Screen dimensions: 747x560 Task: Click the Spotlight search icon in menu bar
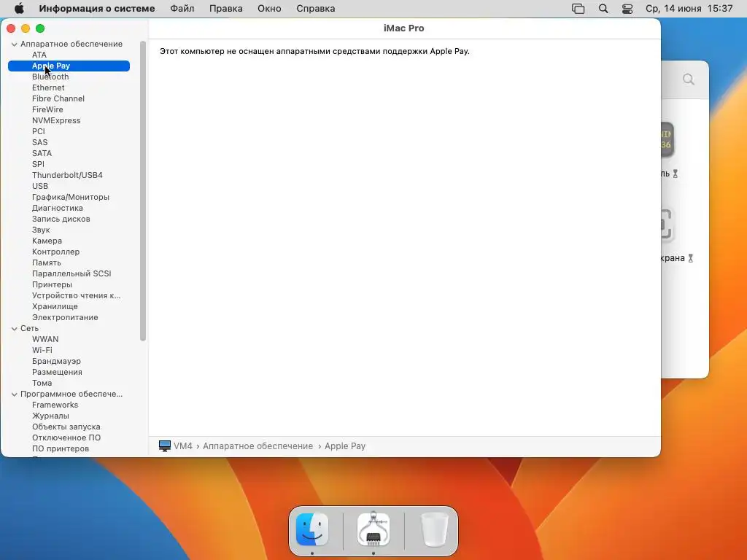(603, 9)
